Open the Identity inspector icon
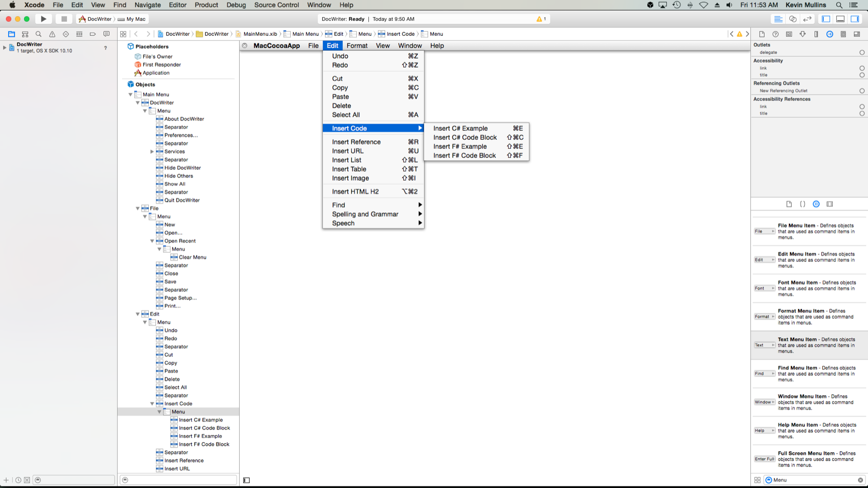Viewport: 868px width, 488px height. (789, 34)
